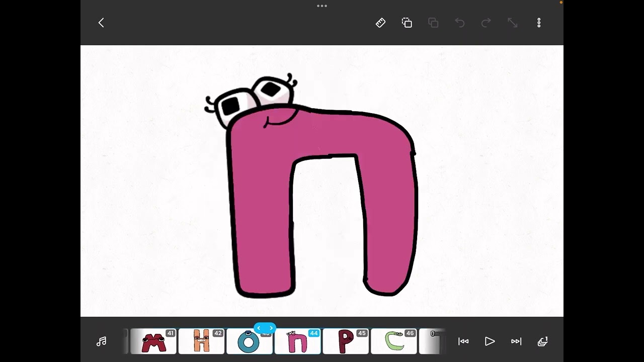This screenshot has height=362, width=644.
Task: Select frame 42 with the orange H
Action: [x=201, y=341]
